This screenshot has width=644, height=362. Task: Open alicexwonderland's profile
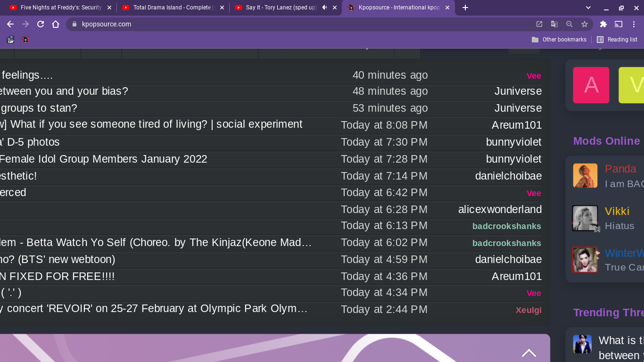(500, 209)
